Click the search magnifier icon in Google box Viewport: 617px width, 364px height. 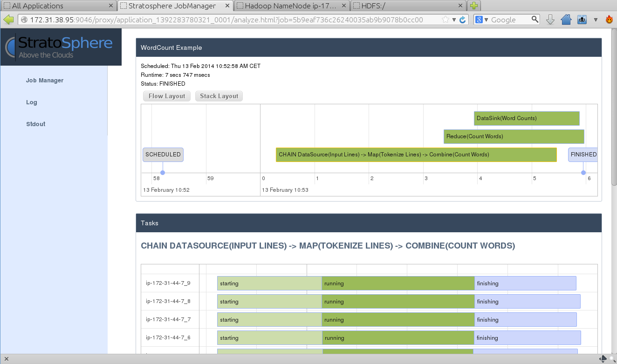(x=535, y=20)
